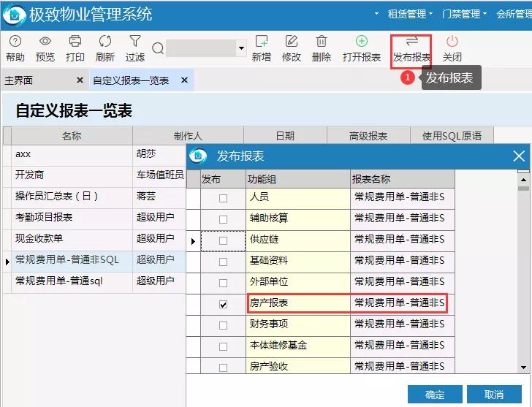Click the 日期 column header
This screenshot has width=532, height=407.
click(285, 136)
